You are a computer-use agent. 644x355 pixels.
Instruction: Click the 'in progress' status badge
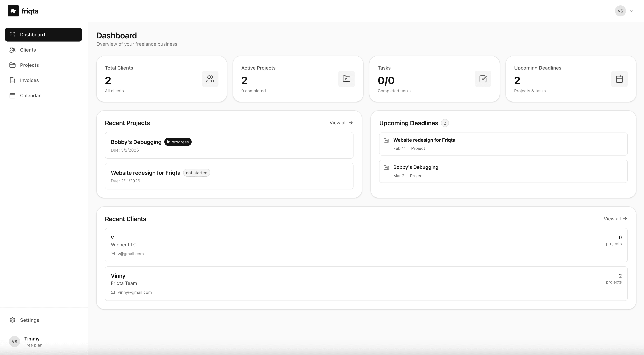[178, 142]
